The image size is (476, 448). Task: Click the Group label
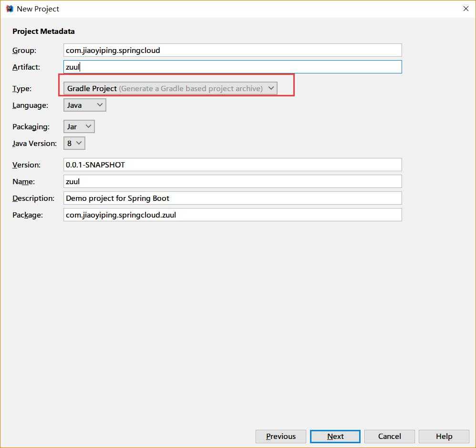(24, 51)
